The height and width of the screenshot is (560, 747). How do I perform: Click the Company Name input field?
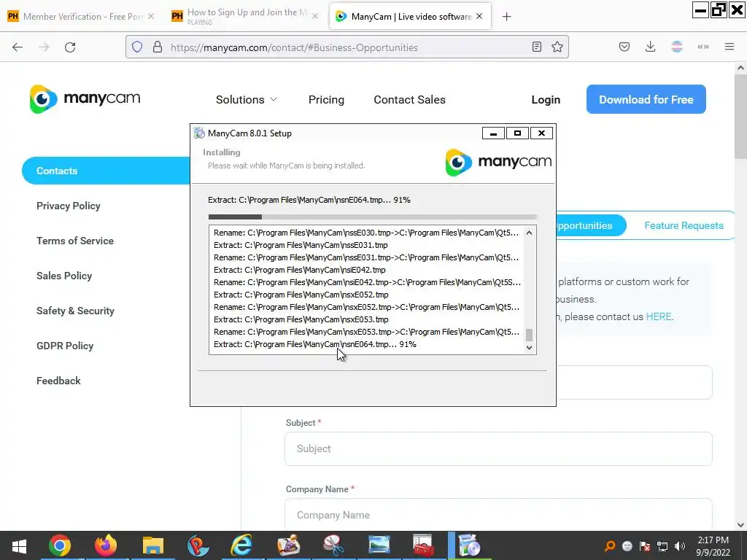(498, 515)
